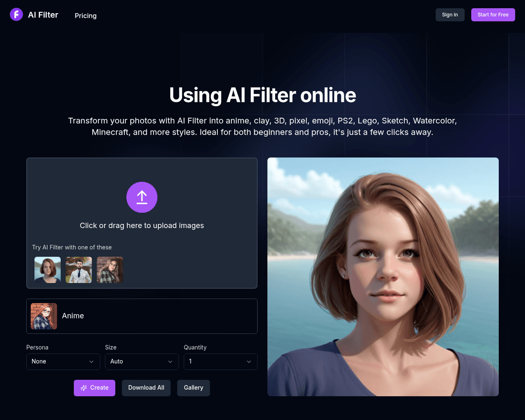Image resolution: width=525 pixels, height=420 pixels.
Task: Click the bearded man sample photo
Action: tap(78, 269)
